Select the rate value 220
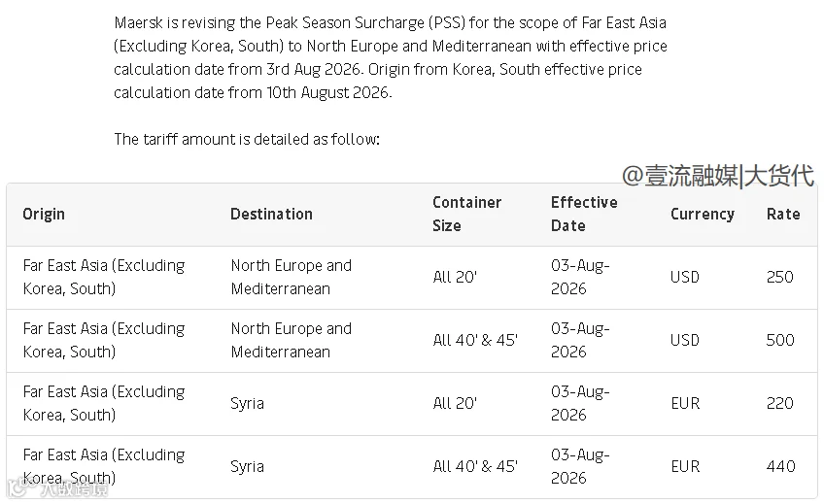The height and width of the screenshot is (504, 824). coord(780,403)
